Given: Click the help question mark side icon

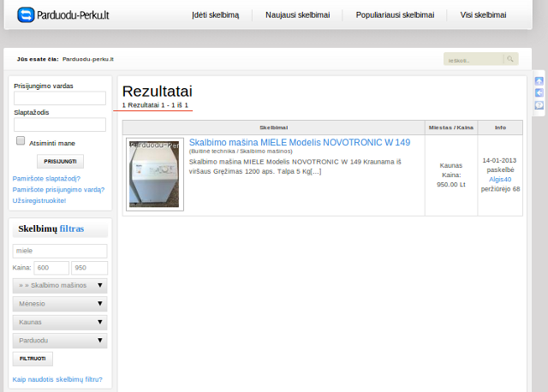Looking at the screenshot, I should [x=539, y=105].
